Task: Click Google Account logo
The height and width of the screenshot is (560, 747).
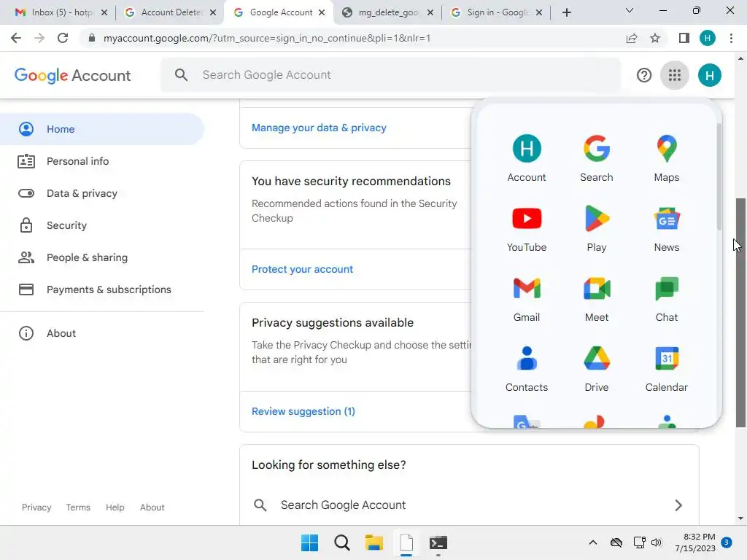Action: [x=72, y=75]
